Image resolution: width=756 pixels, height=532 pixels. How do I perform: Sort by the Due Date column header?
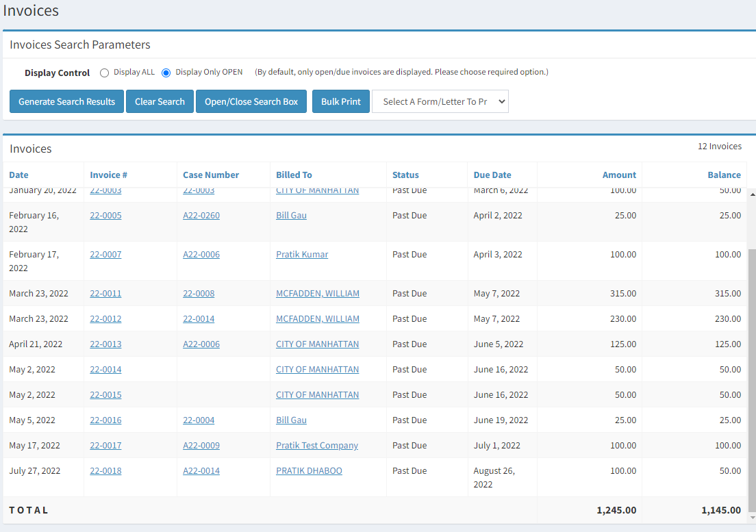(x=492, y=175)
